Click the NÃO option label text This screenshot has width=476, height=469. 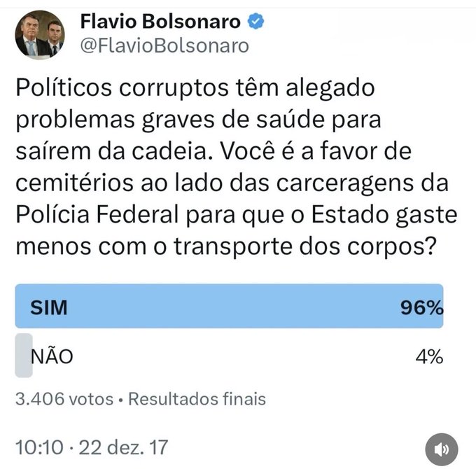52,357
